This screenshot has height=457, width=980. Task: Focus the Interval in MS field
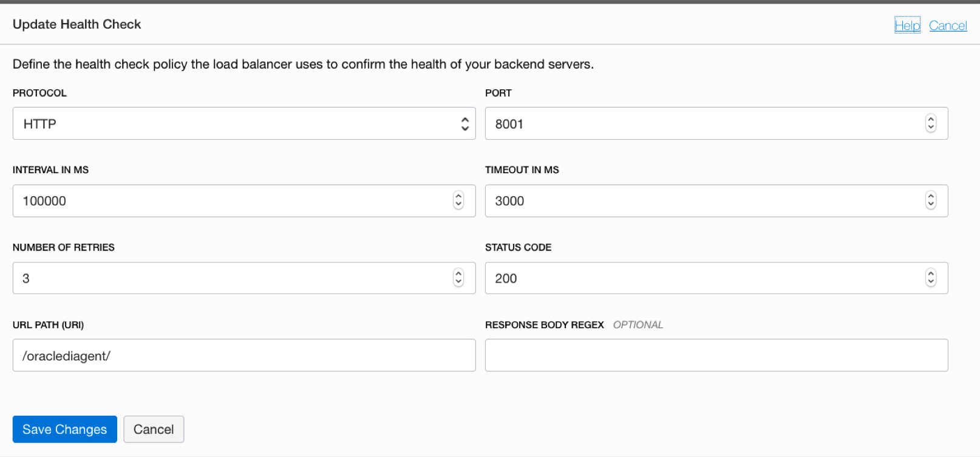(x=231, y=201)
